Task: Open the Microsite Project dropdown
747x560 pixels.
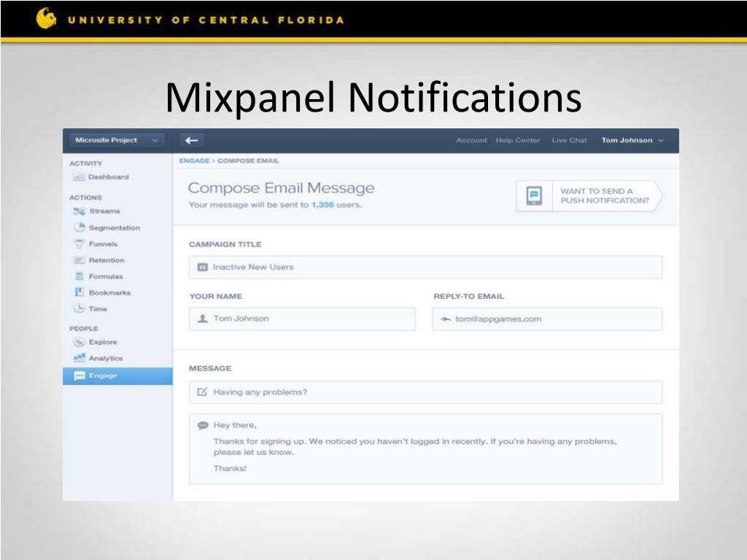Action: 117,140
